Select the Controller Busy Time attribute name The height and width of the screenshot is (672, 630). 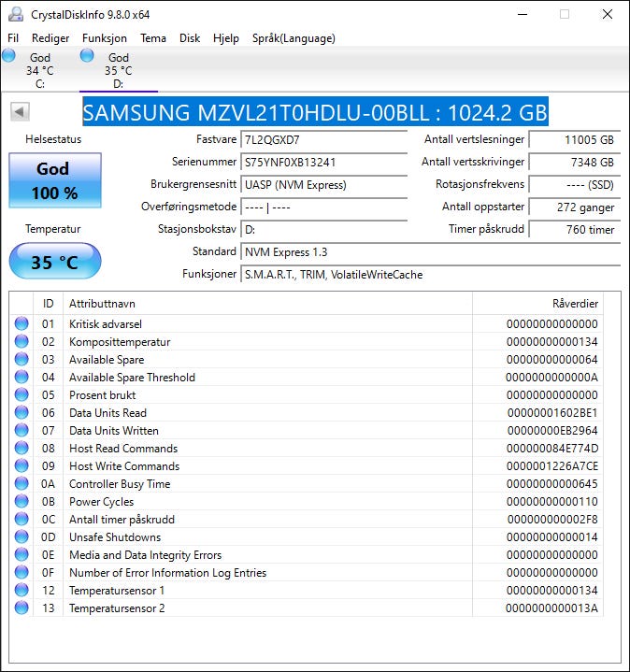(120, 484)
